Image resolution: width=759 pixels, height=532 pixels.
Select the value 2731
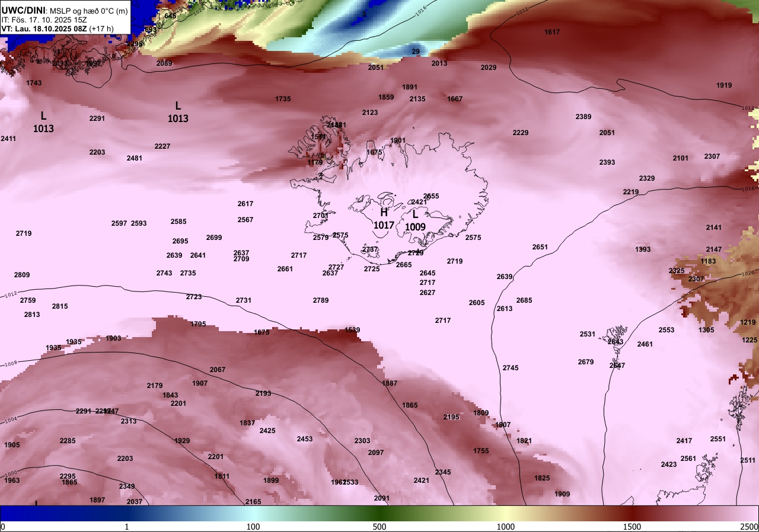click(x=244, y=300)
